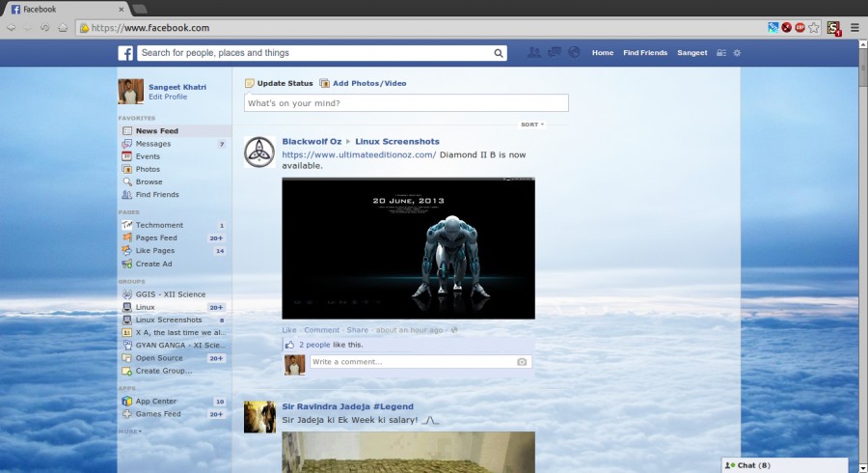The image size is (868, 473).
Task: Open the robot screenshot image in post
Action: 409,248
